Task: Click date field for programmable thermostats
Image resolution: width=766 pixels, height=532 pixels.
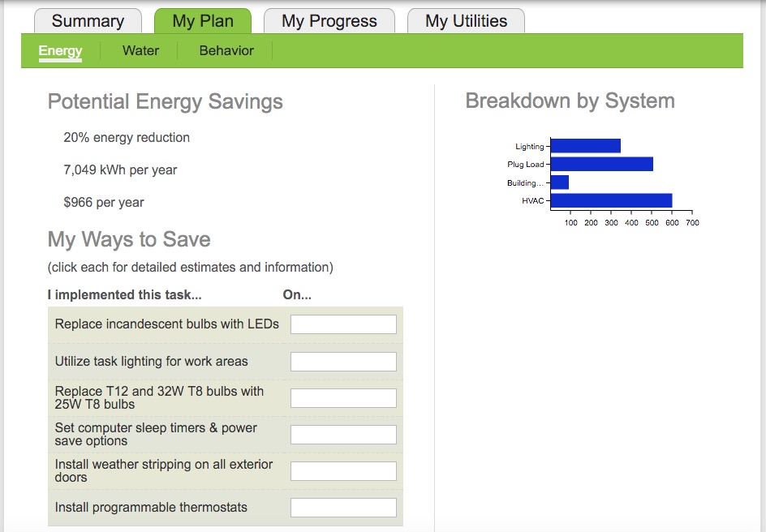Action: point(343,508)
